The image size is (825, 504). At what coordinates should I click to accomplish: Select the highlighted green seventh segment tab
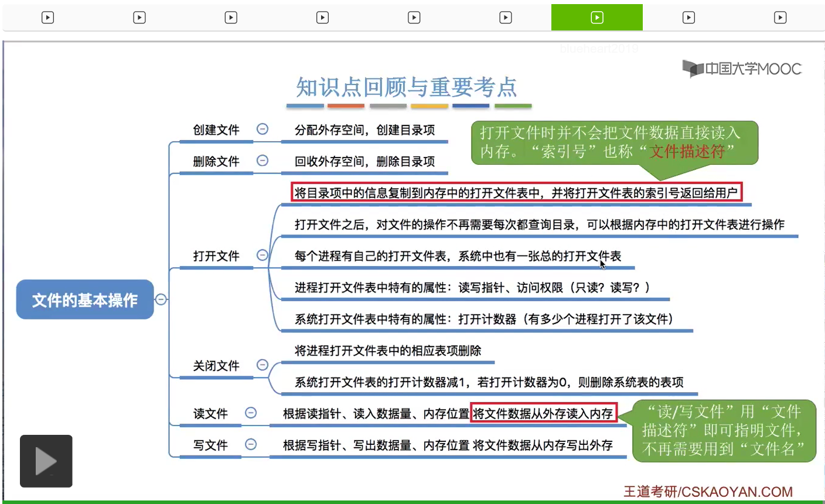coord(597,18)
